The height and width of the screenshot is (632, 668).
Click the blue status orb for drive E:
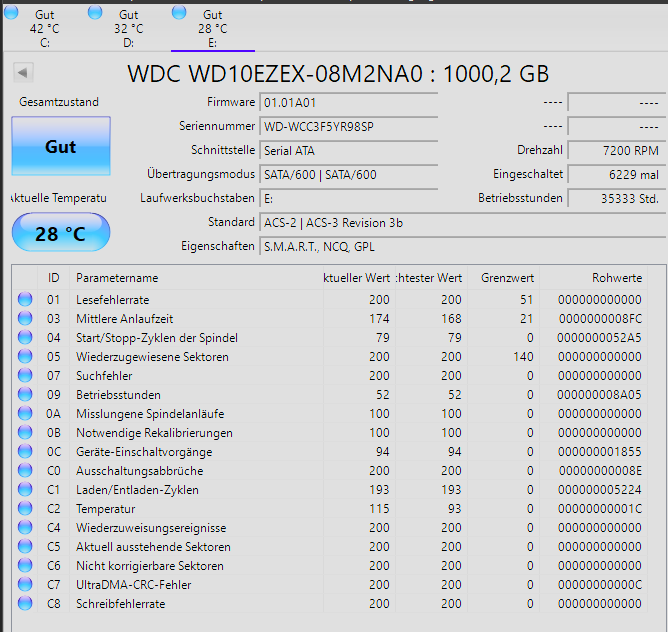coord(179,12)
